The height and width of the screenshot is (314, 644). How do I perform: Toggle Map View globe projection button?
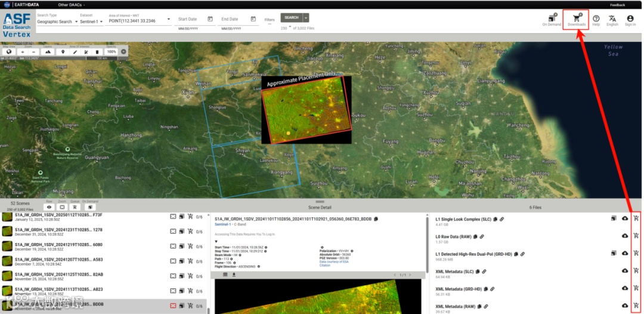click(9, 52)
